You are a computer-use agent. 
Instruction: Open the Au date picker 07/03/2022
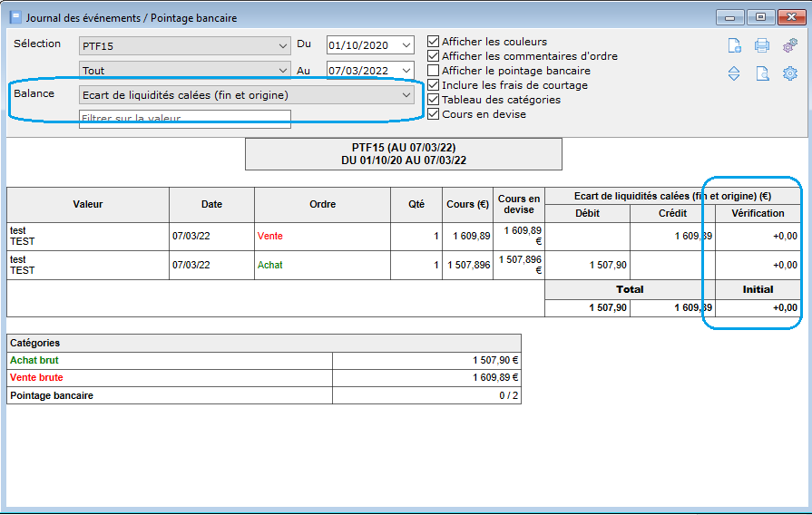370,69
